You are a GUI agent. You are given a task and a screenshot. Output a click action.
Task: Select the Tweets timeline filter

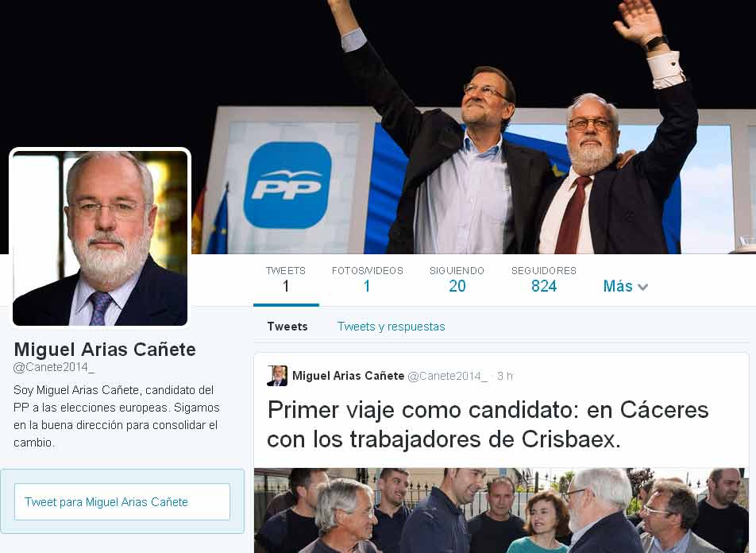tap(287, 327)
